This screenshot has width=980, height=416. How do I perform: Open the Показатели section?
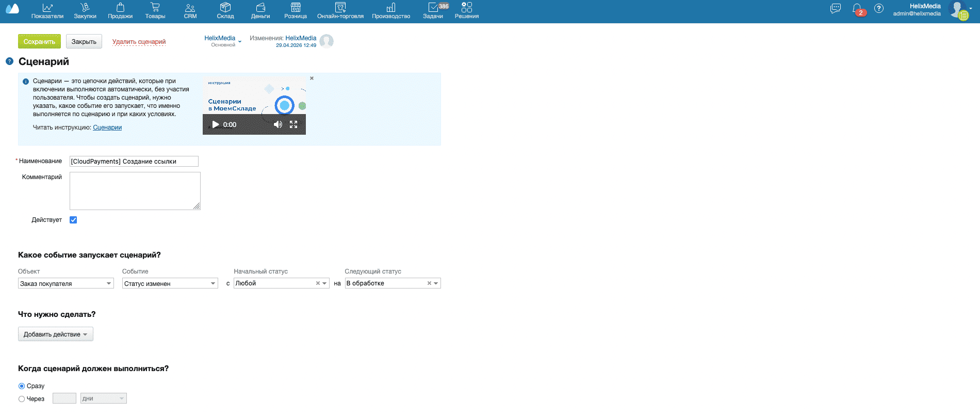(x=47, y=11)
